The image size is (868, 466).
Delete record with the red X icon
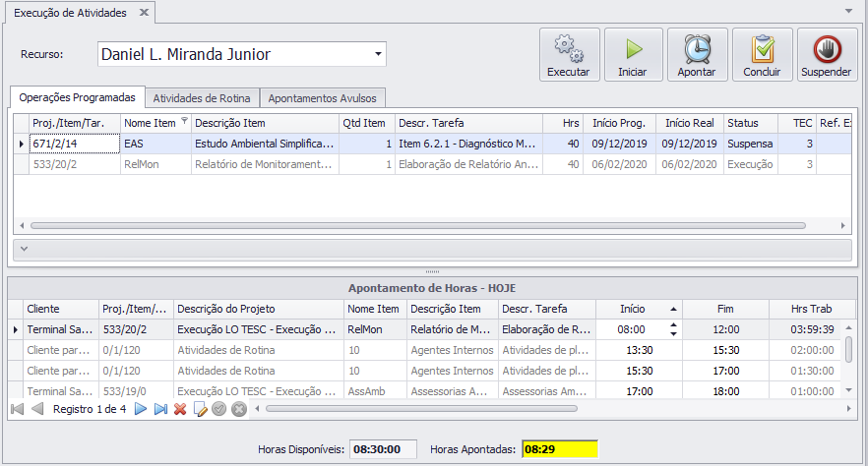180,409
